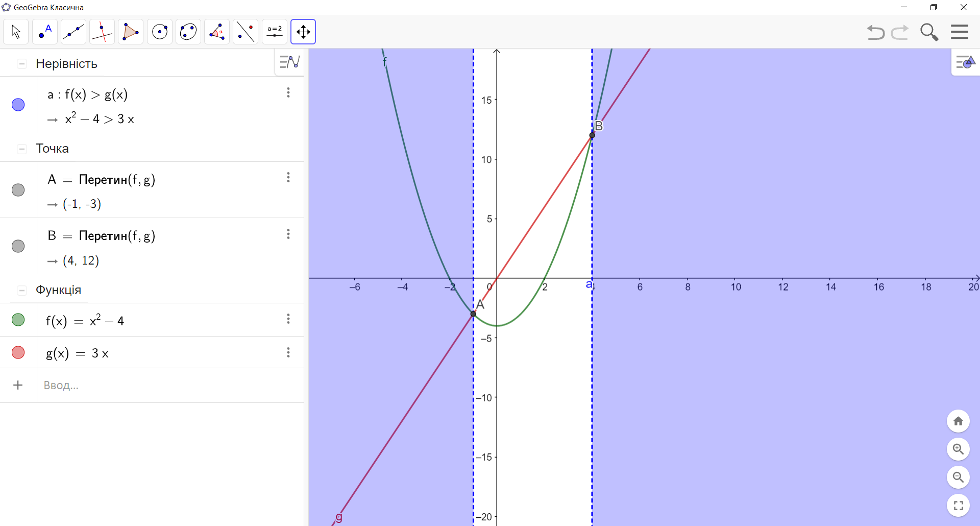
Task: Open the options menu for g(x) = 3x
Action: pyautogui.click(x=288, y=352)
